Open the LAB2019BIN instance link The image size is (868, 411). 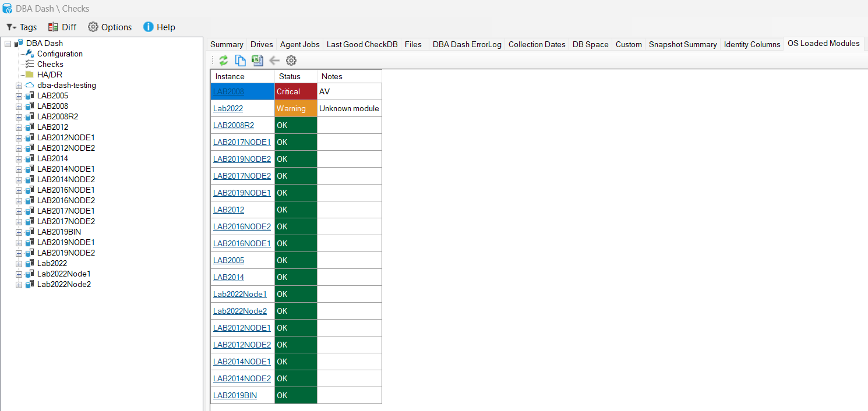tap(235, 396)
